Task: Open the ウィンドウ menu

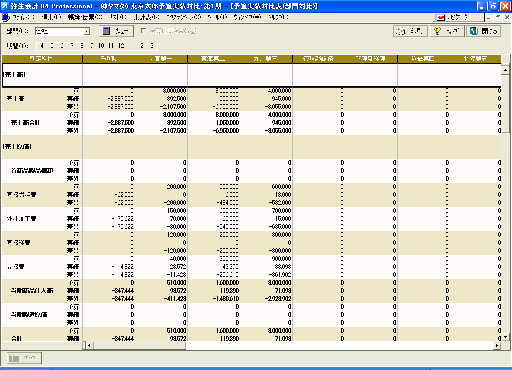Action: pyautogui.click(x=247, y=17)
